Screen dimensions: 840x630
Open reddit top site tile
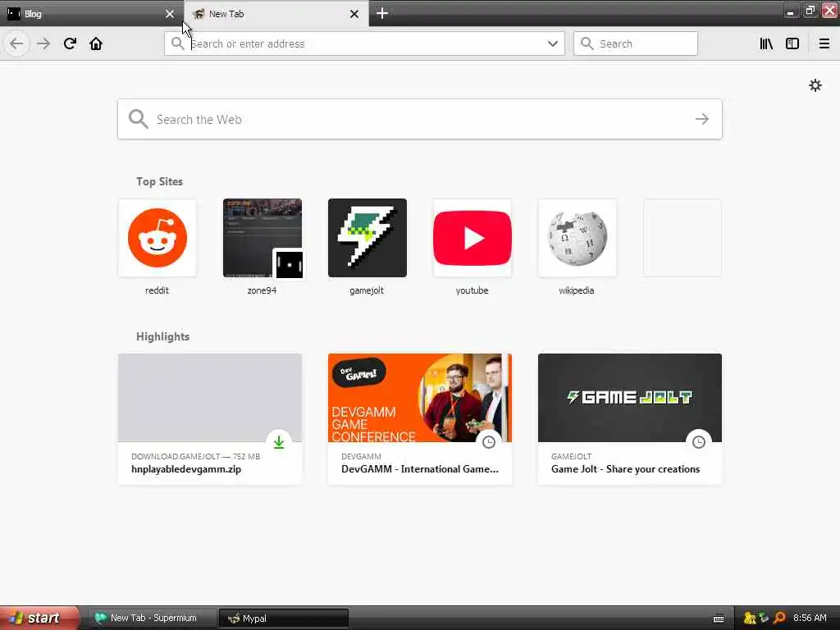(157, 238)
